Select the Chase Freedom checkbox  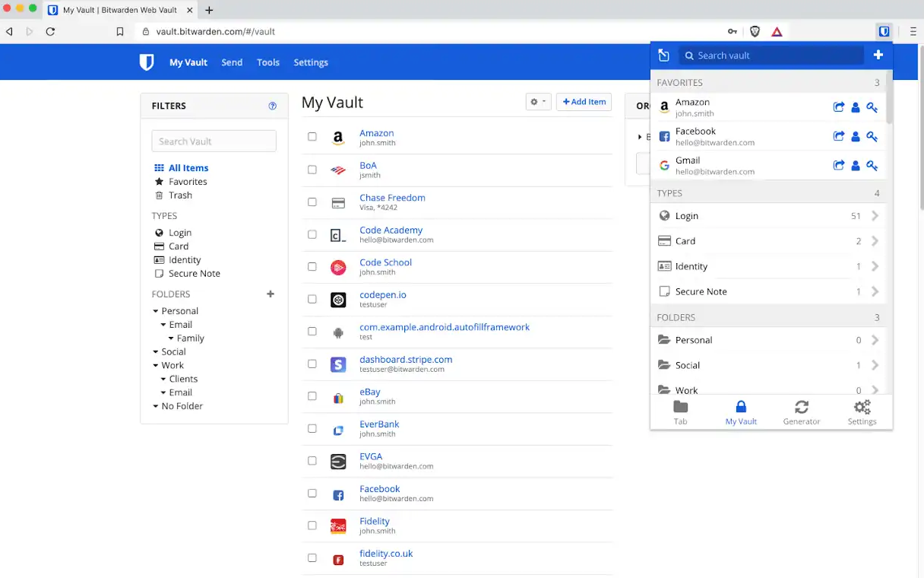[312, 202]
